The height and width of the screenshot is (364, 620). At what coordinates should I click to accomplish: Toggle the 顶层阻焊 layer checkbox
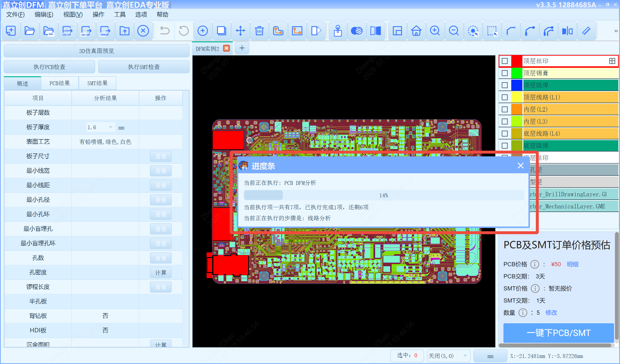pyautogui.click(x=505, y=85)
